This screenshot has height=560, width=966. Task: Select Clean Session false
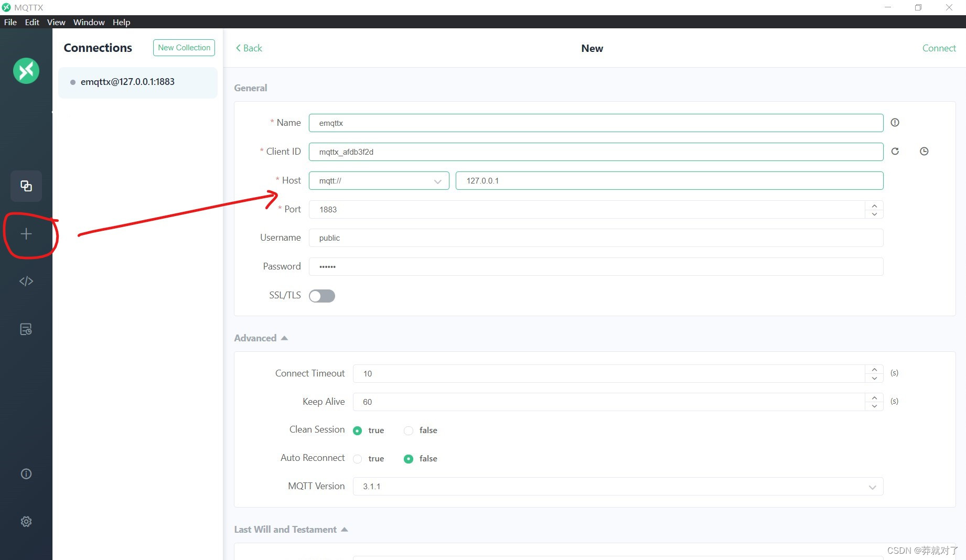(421, 430)
